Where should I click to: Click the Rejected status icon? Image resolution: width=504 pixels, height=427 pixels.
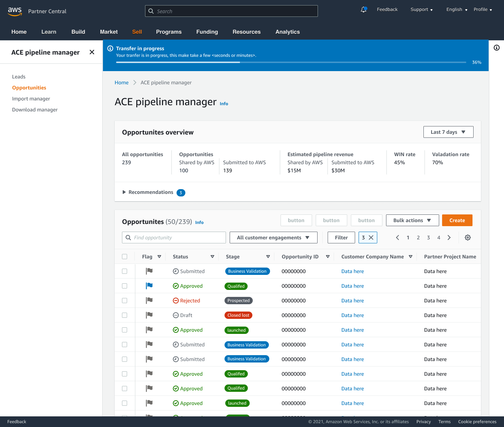(176, 301)
